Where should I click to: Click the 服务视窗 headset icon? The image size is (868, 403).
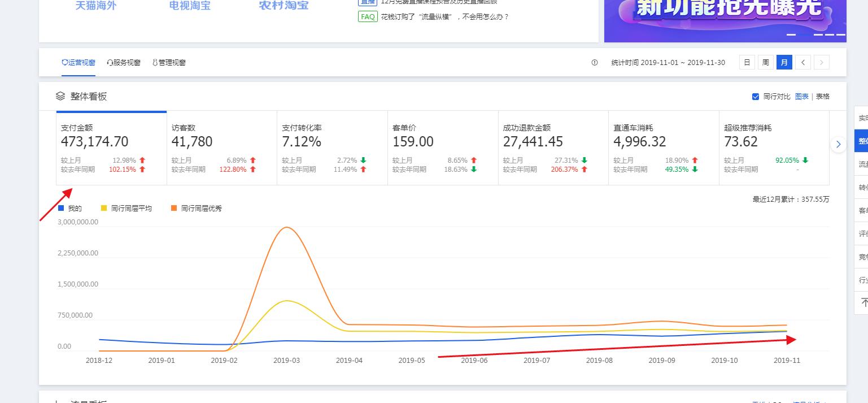(110, 63)
